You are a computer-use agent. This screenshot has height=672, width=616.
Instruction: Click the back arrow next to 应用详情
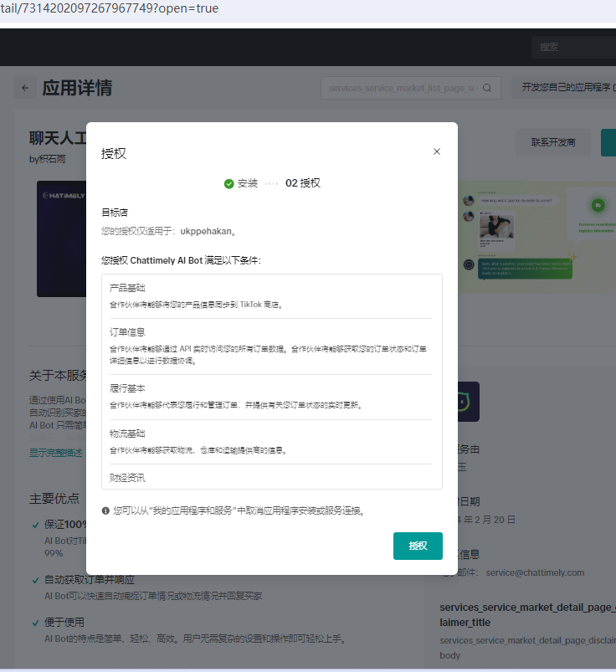[x=25, y=88]
